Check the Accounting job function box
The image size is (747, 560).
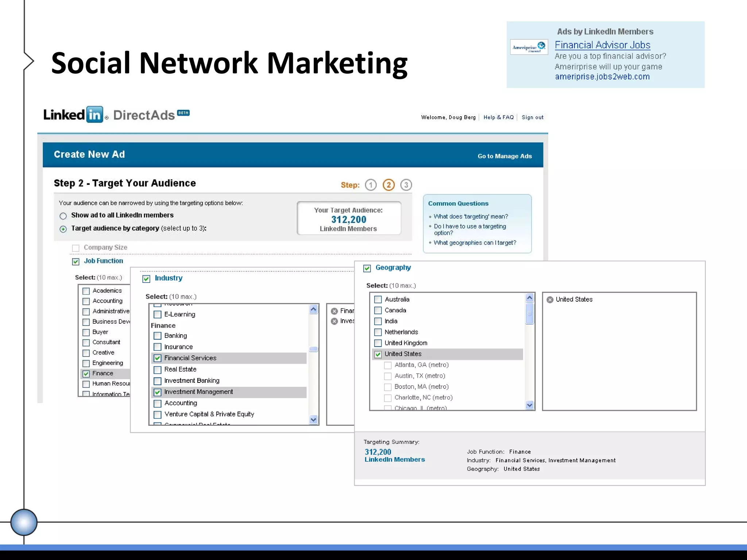click(86, 302)
